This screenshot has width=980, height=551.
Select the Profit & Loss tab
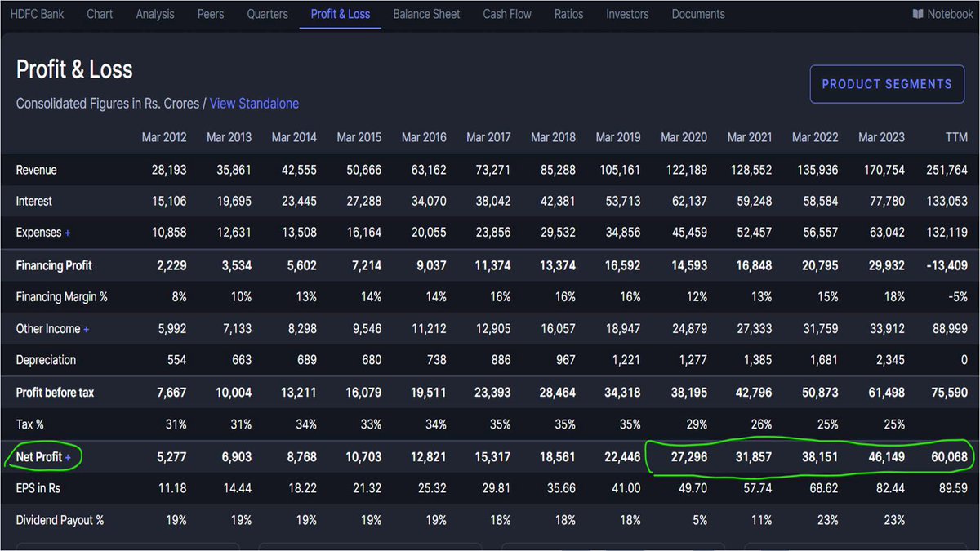[x=341, y=14]
